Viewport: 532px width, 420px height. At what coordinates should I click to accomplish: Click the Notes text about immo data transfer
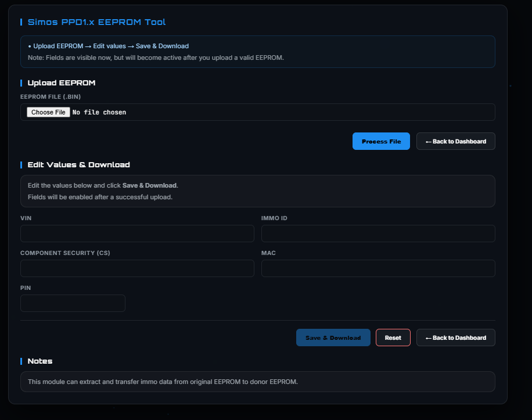[x=163, y=382]
